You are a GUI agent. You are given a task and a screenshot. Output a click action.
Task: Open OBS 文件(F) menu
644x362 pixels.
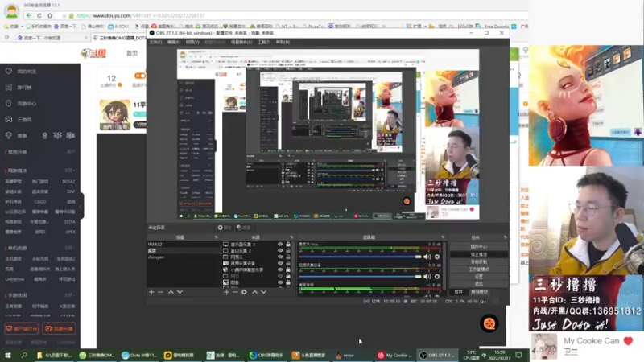(x=155, y=42)
